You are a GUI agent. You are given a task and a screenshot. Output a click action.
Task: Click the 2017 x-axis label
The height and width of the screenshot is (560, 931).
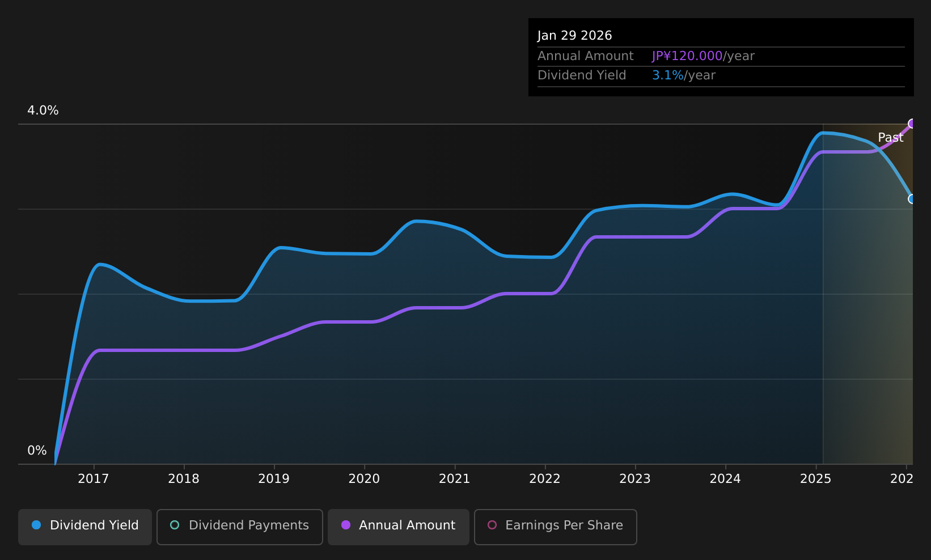click(x=93, y=479)
